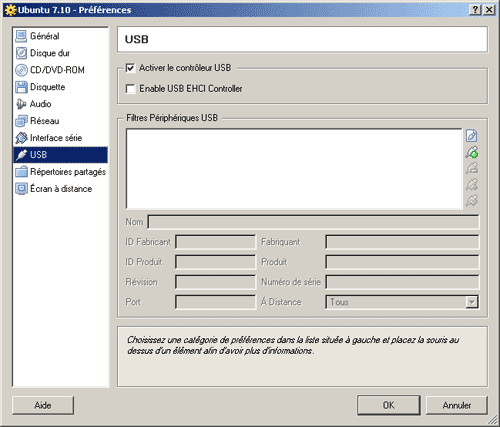Screen dimensions: 500x427
Task: Click the Produit field
Action: pyautogui.click(x=402, y=262)
